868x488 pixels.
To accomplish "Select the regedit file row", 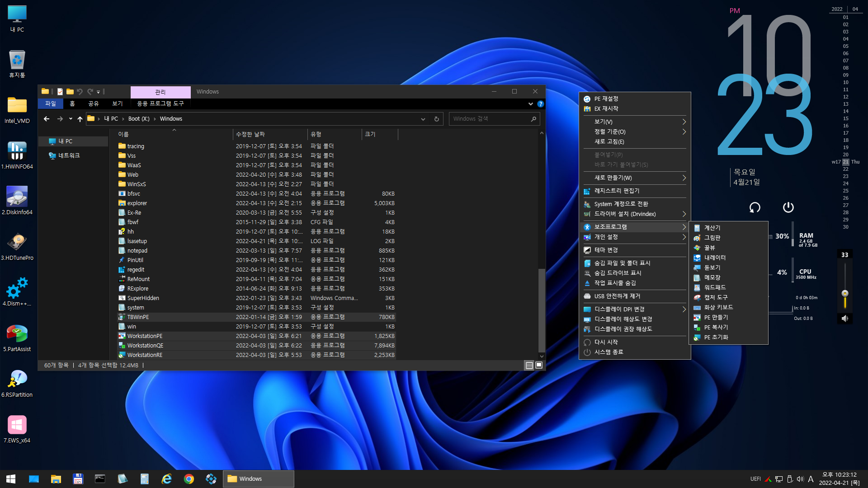I will (x=256, y=269).
